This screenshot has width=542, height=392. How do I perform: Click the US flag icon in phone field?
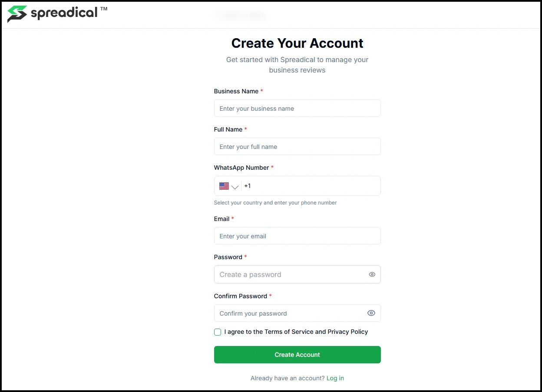[224, 186]
